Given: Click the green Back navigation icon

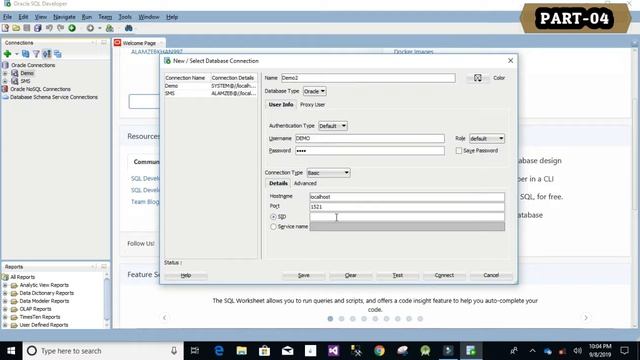Looking at the screenshot, I should pos(72,28).
